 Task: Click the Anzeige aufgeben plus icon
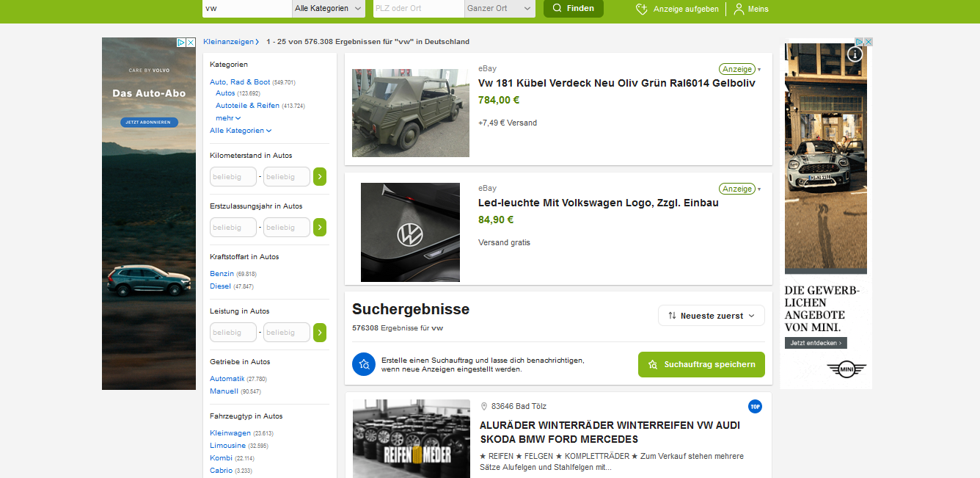(642, 9)
